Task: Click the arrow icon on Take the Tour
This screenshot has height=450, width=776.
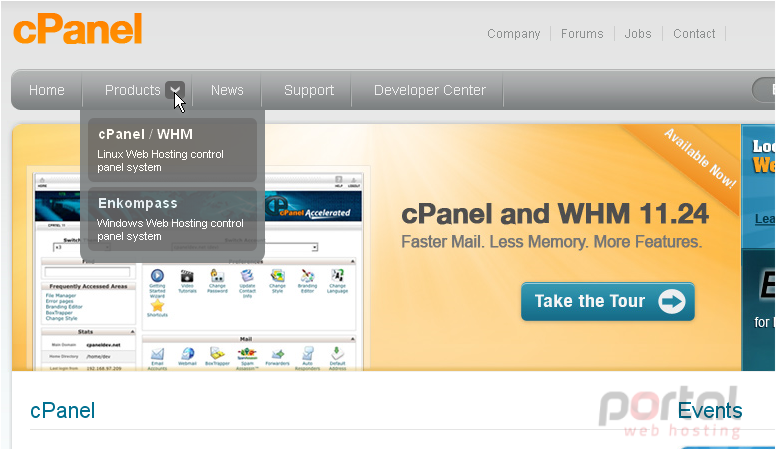Action: pos(672,301)
